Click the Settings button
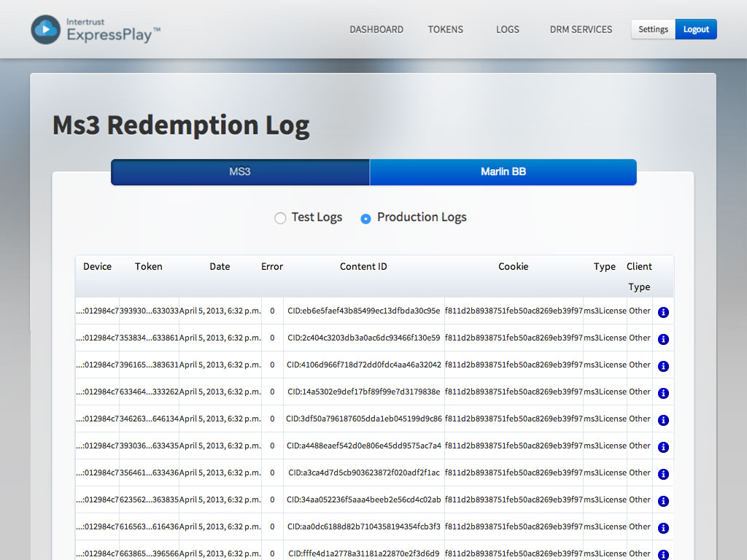The width and height of the screenshot is (747, 560). [653, 29]
